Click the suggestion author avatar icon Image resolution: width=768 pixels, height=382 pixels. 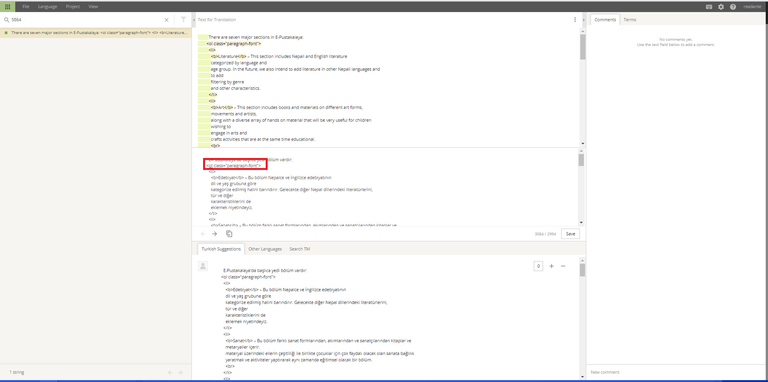pos(203,266)
